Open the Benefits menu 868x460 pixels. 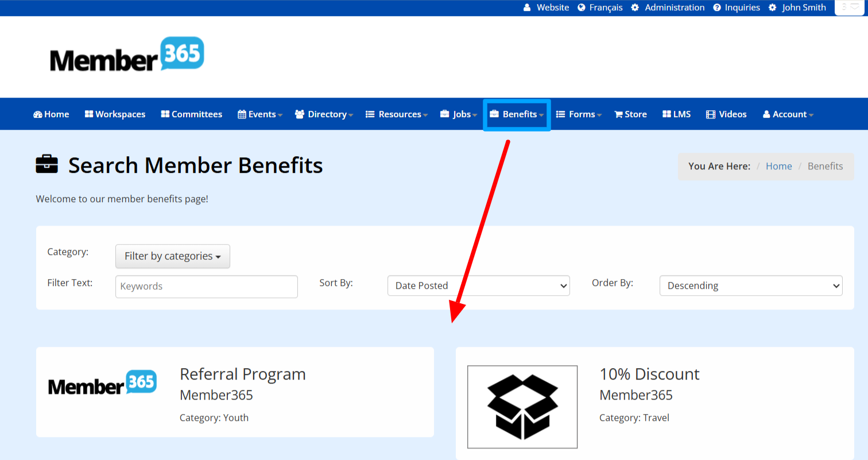pyautogui.click(x=517, y=114)
